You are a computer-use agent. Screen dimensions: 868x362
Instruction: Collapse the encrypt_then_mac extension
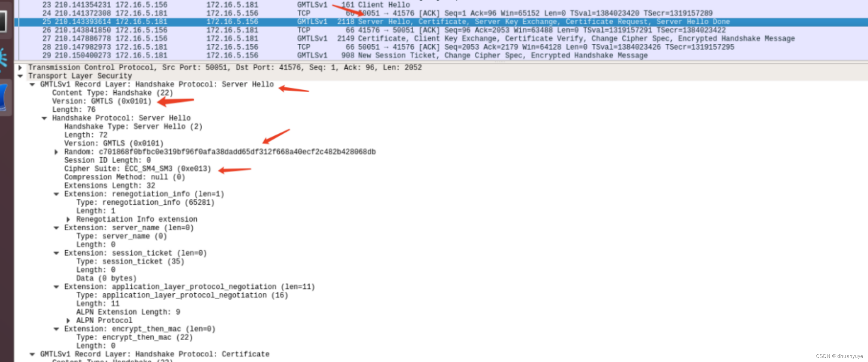point(56,329)
